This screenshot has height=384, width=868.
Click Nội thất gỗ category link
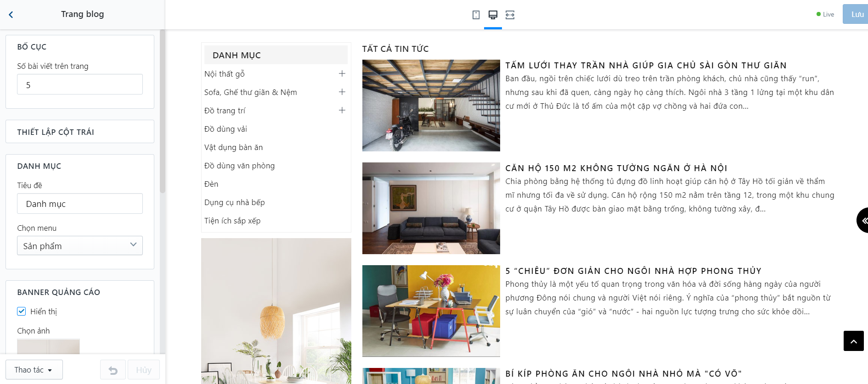(224, 74)
